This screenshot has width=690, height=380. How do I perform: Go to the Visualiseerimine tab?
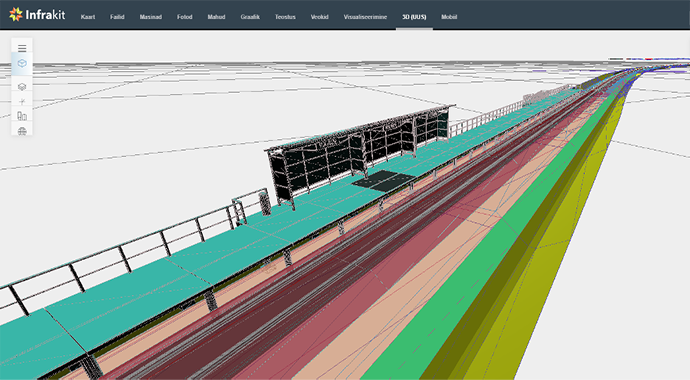point(365,17)
